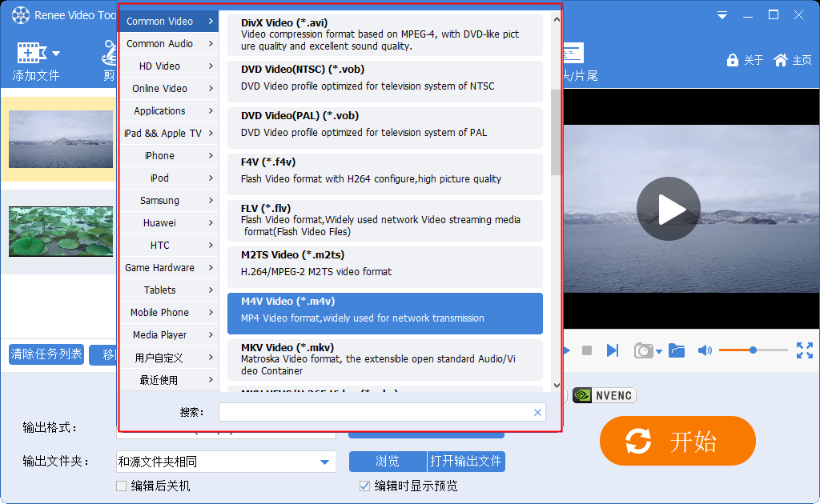Select the Tablets category
Screen dimensions: 820x504
(170, 290)
